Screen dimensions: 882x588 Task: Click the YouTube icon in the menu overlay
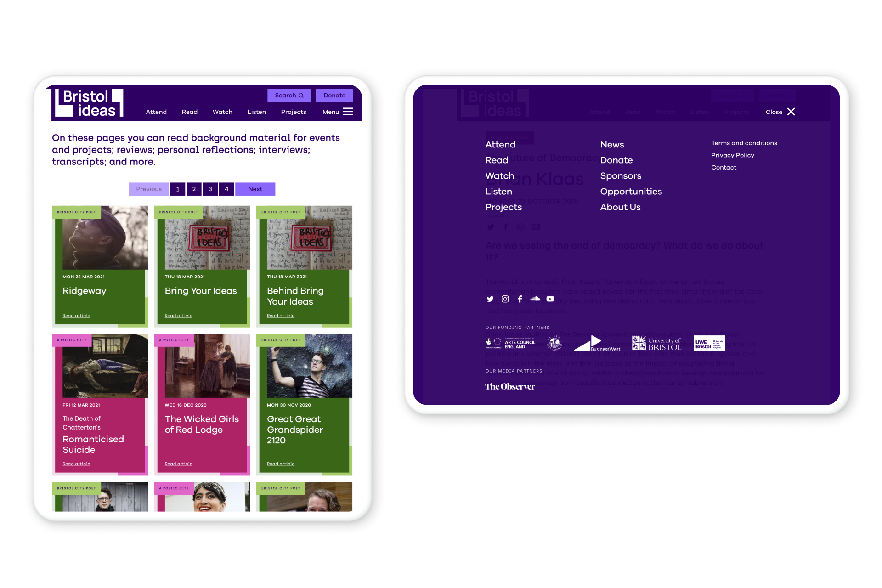coord(551,299)
